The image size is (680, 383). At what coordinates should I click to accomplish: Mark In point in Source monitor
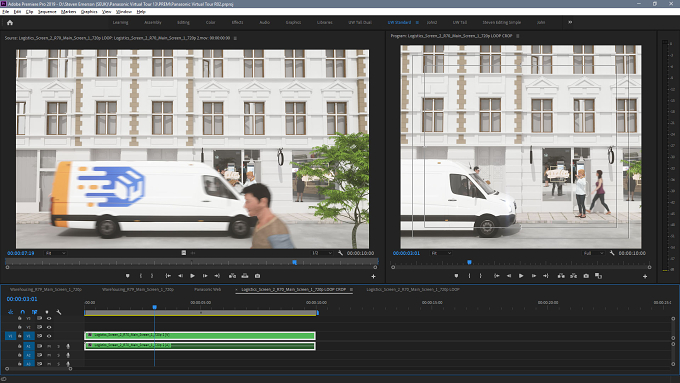(141, 276)
